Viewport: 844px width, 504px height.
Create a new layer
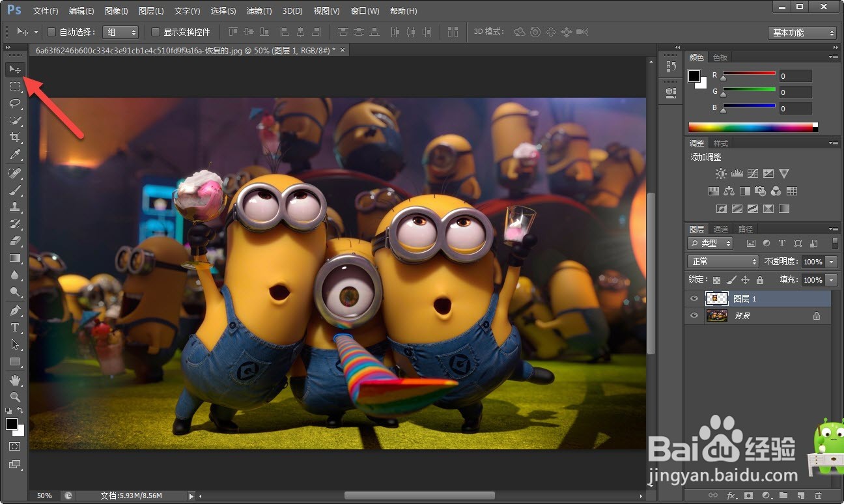801,496
